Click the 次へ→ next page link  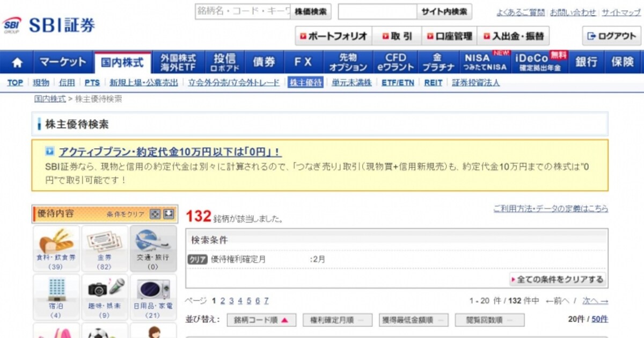(x=595, y=301)
